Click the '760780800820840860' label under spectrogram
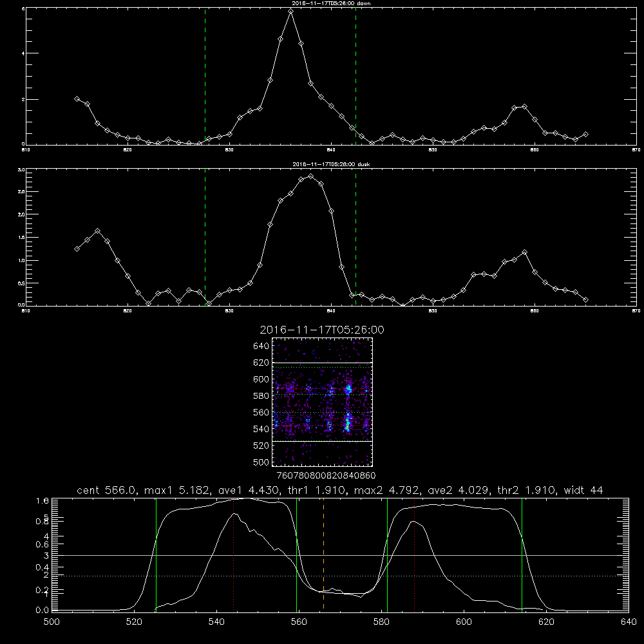644x644 pixels. point(327,475)
